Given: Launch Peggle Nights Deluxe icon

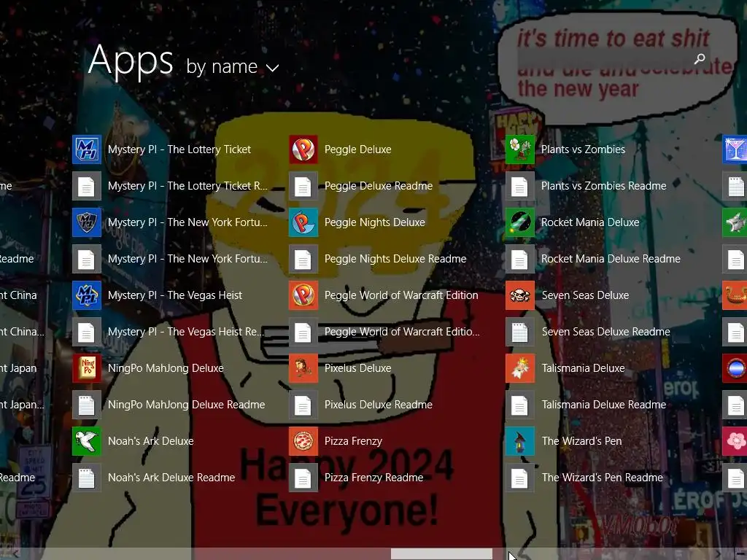Looking at the screenshot, I should click(303, 222).
